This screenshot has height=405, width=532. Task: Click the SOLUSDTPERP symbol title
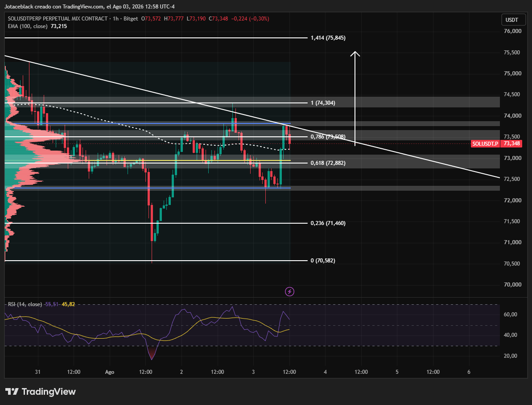tap(58, 19)
